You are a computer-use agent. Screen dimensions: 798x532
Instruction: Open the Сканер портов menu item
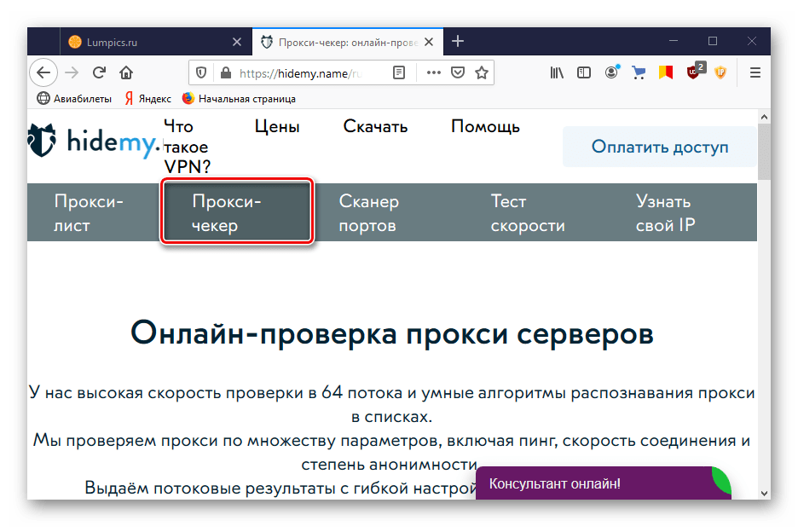[368, 213]
